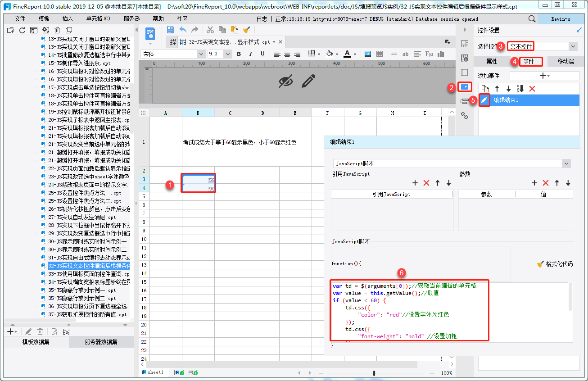Edit the 编辑结束1 event with pencil icon
588x381 pixels.
[484, 100]
